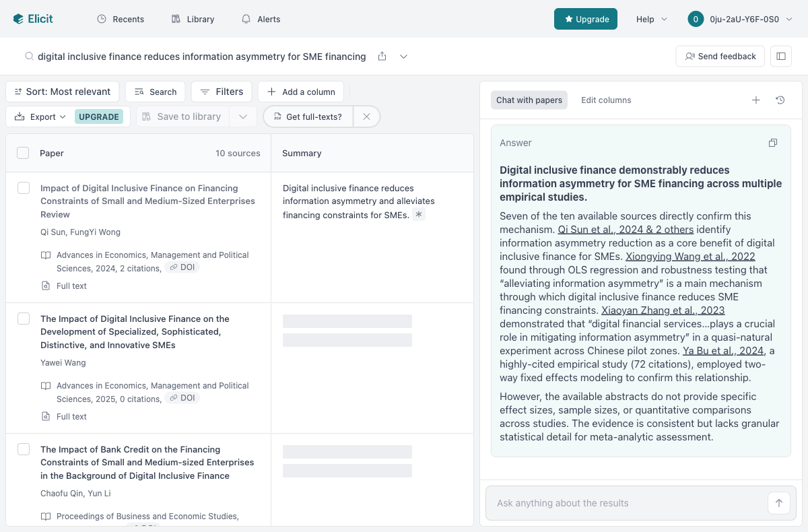The width and height of the screenshot is (808, 532).
Task: Open the account menu 0ju-2aU-Y6F-0S0
Action: click(x=741, y=19)
